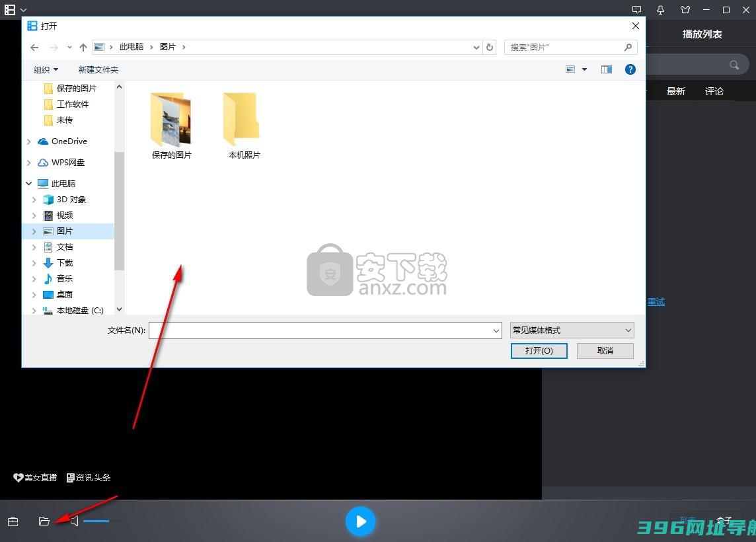Switch to the 最新 tab in playlist panel
This screenshot has width=756, height=542.
click(x=675, y=91)
